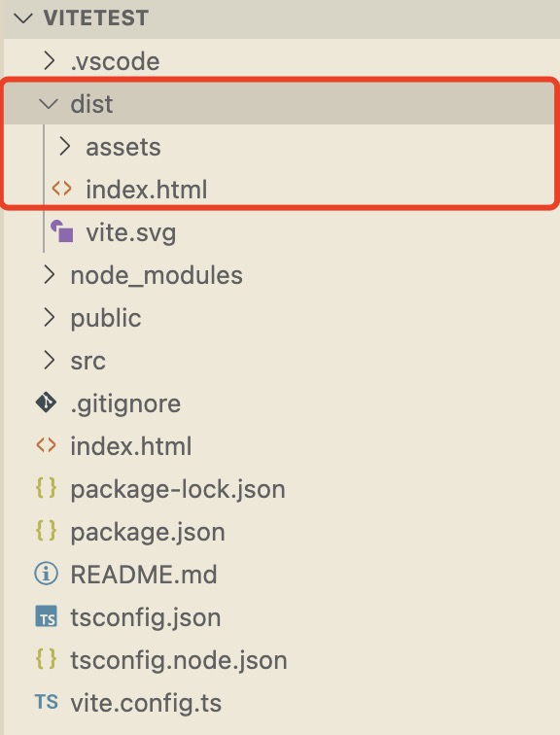Collapse the dist folder chevron
Image resolution: width=560 pixels, height=735 pixels.
[x=49, y=104]
